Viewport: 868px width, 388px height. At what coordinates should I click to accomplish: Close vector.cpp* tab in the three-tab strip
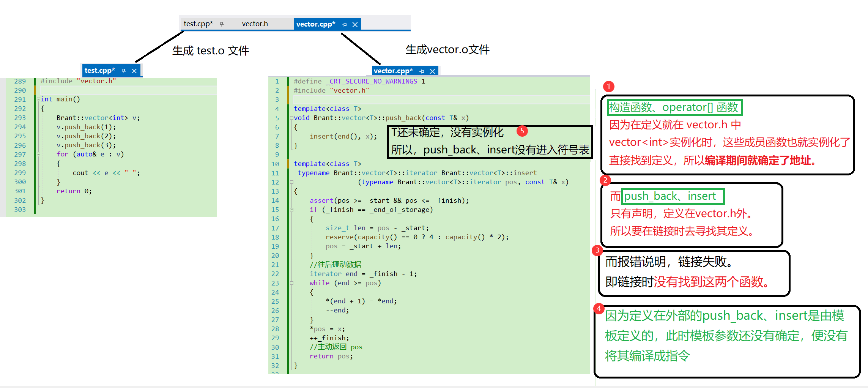pos(355,25)
